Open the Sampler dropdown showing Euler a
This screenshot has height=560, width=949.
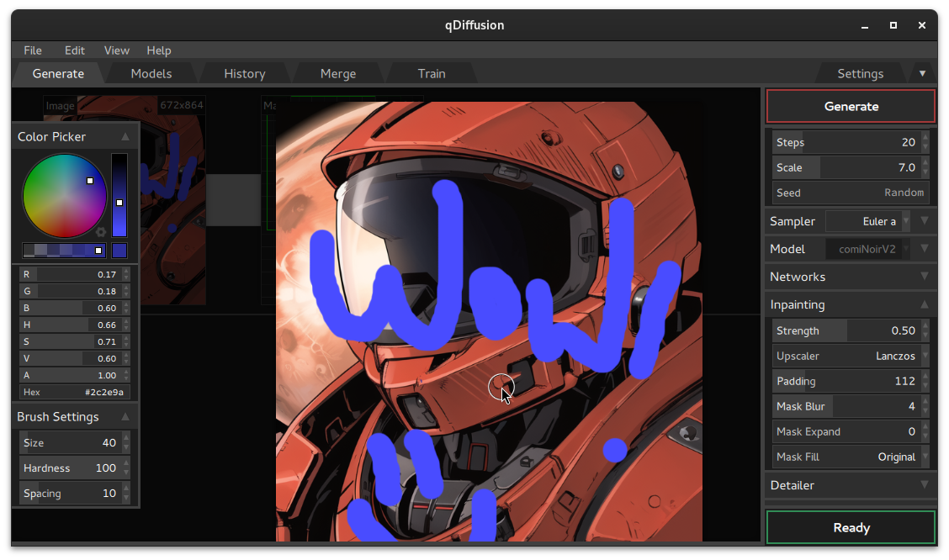click(x=867, y=221)
